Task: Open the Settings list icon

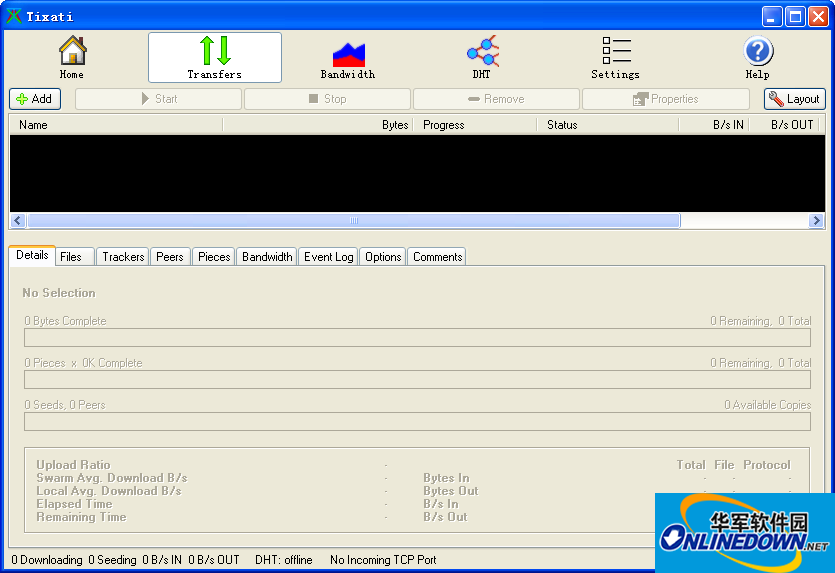Action: click(615, 51)
